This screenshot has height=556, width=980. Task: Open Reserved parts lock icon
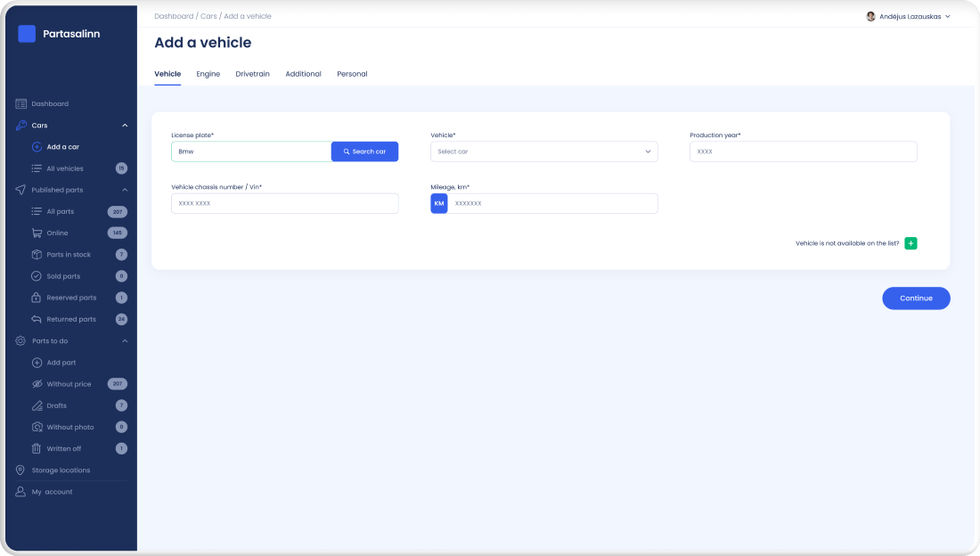point(37,298)
